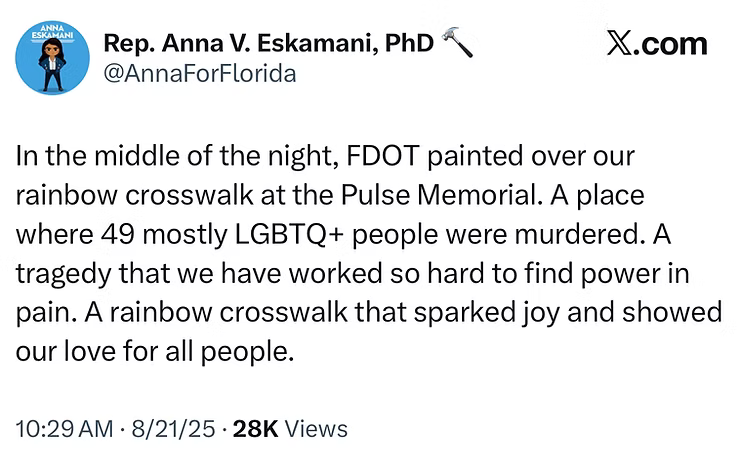Click the phrase "power in" in the tweet
740x461 pixels.
point(649,274)
